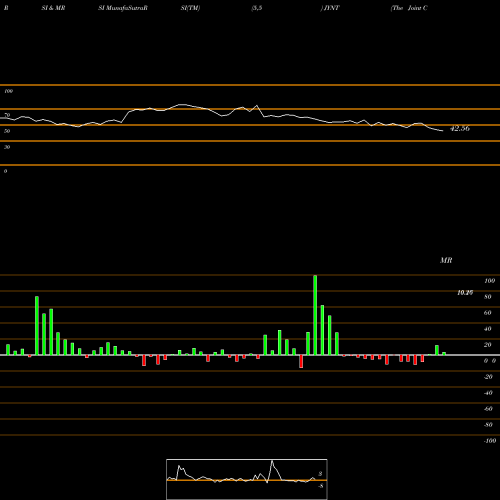Click the MR scale label -60
This screenshot has width=500, height=500.
(x=488, y=409)
